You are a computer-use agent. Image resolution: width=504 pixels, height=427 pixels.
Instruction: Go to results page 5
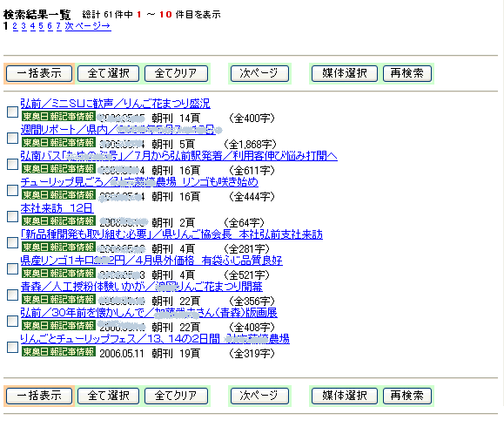[41, 26]
